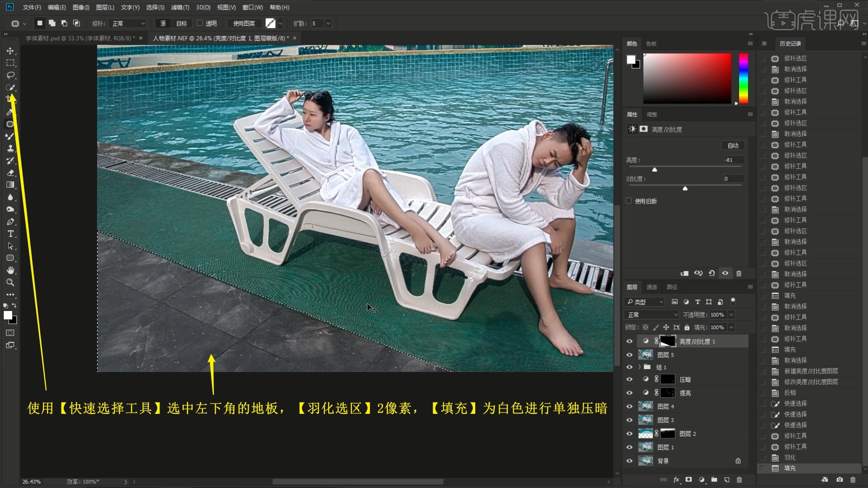Open the 滤镜(T) menu
The height and width of the screenshot is (488, 868).
180,7
